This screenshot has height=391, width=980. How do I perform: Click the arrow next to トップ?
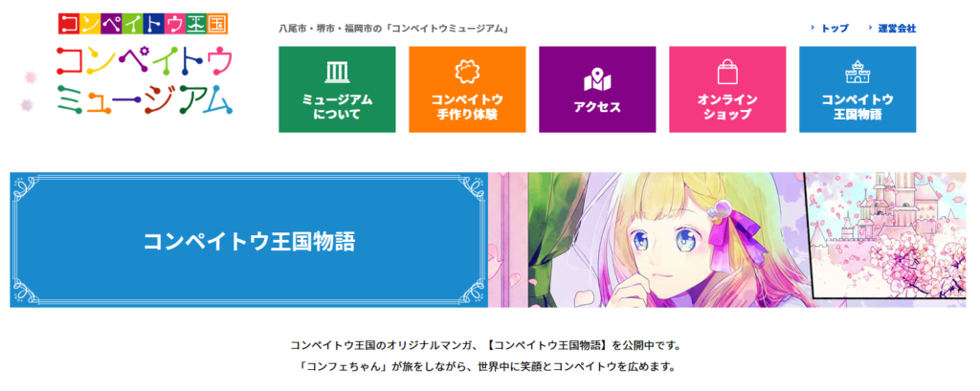pyautogui.click(x=813, y=28)
